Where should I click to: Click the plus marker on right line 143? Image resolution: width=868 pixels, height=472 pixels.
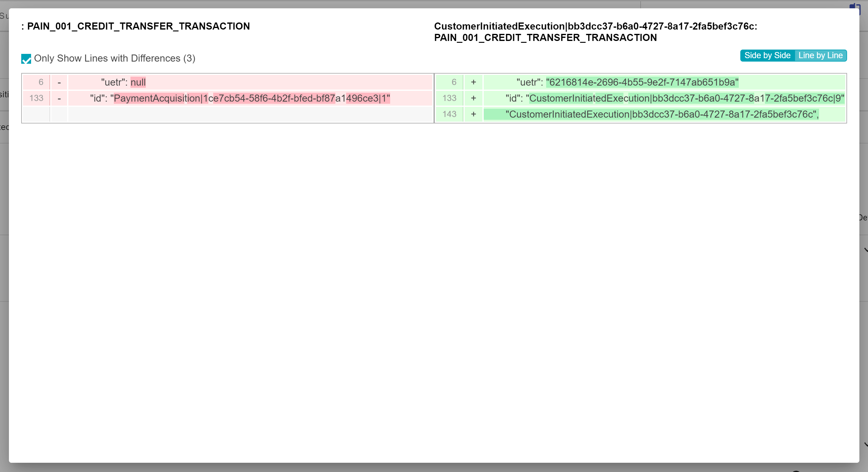point(473,114)
